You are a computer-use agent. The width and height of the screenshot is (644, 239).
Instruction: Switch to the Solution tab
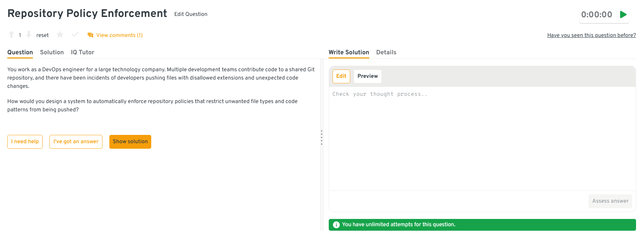(52, 52)
